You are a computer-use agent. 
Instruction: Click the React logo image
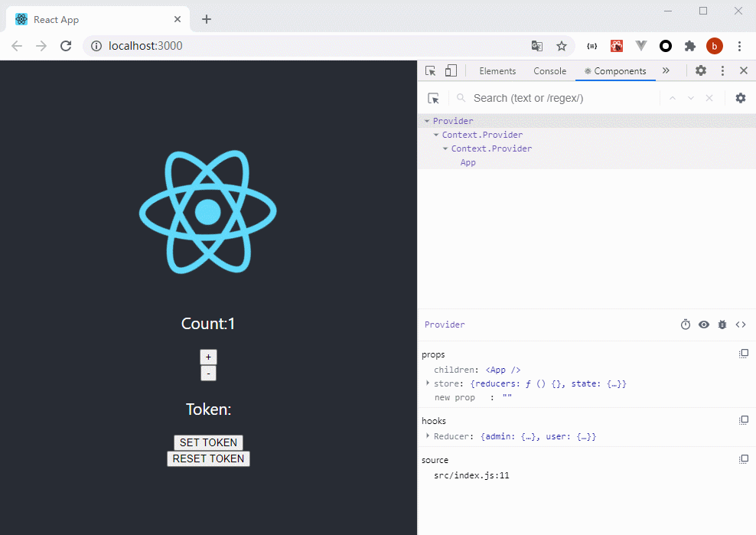(x=208, y=212)
